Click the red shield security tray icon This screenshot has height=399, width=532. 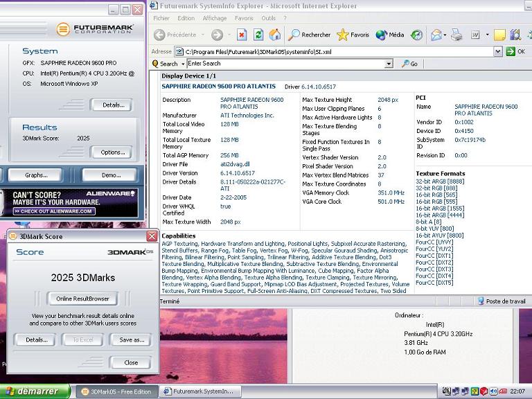click(484, 391)
